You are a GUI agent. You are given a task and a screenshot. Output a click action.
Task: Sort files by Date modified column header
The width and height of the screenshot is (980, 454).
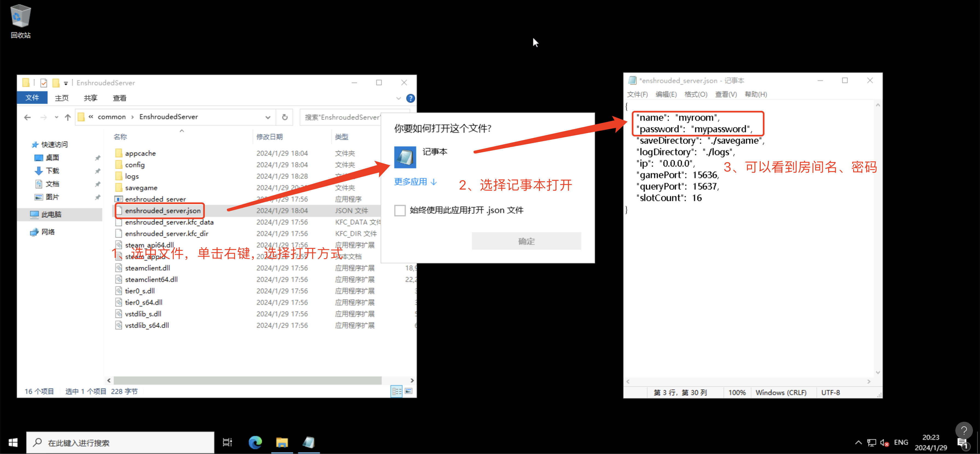point(269,137)
